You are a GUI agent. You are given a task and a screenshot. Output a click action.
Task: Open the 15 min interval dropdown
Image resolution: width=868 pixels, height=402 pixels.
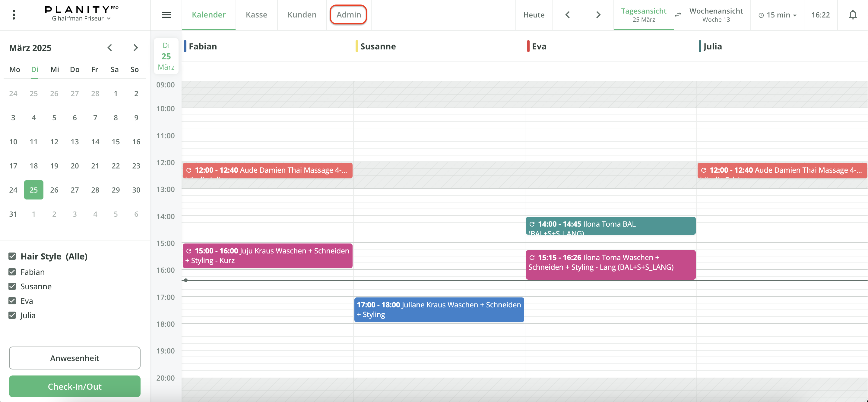tap(777, 15)
